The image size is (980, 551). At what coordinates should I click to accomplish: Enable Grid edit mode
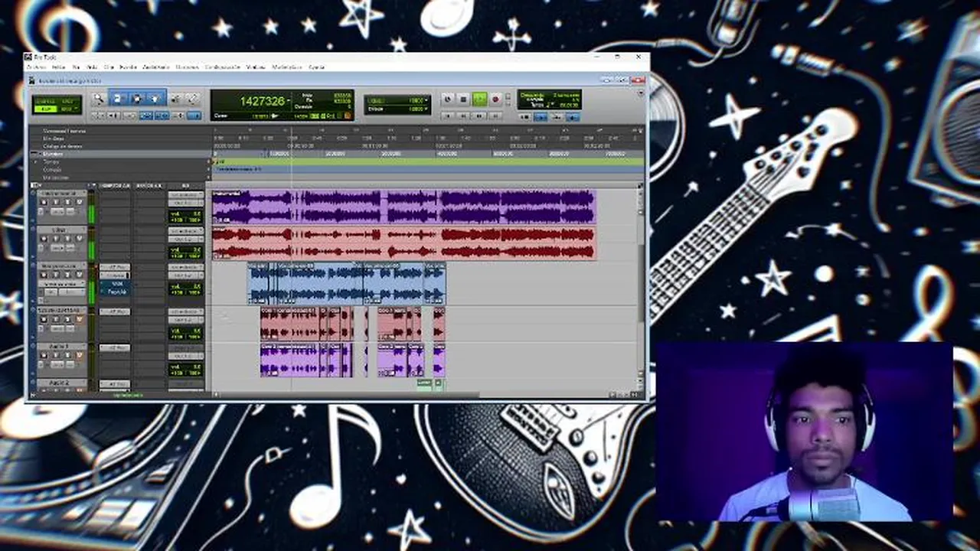[x=67, y=108]
